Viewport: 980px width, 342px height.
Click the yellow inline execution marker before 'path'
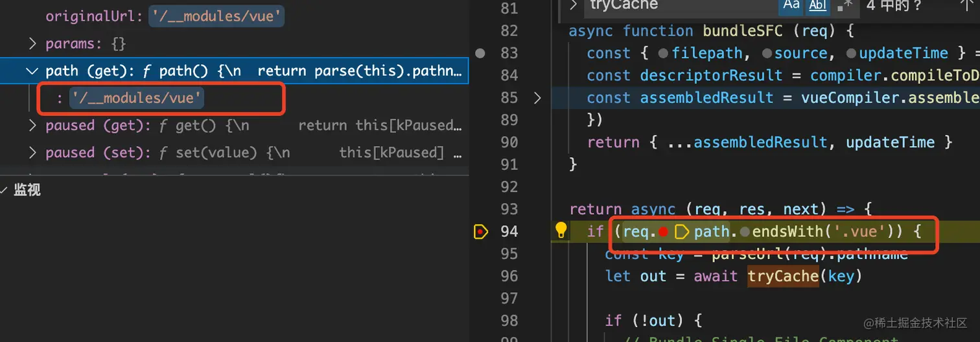click(x=682, y=231)
